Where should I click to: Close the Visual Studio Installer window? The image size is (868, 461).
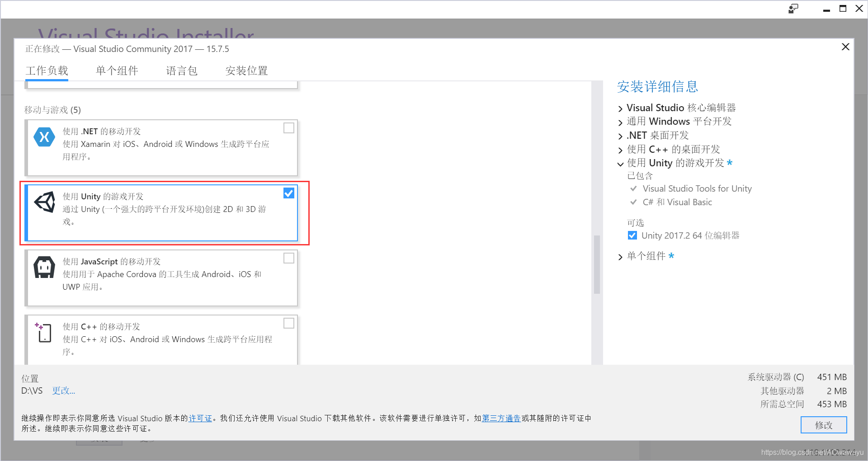coord(859,9)
